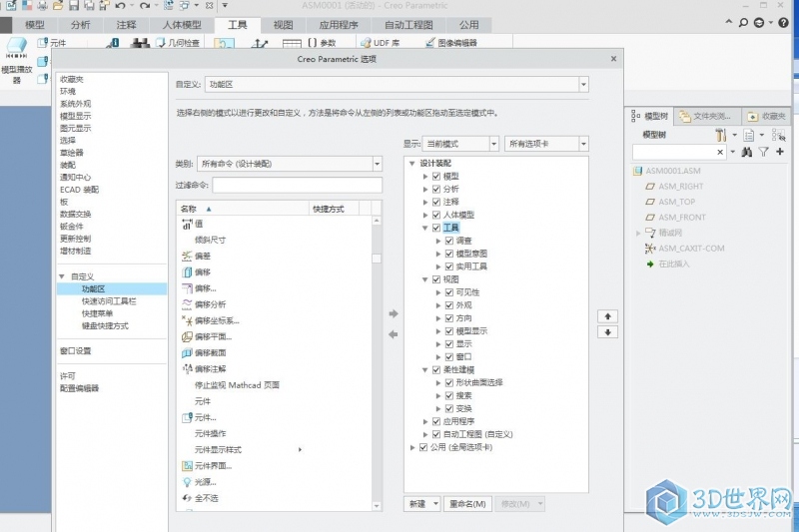Select 配置编辑器 in left options list
The image size is (799, 532).
80,388
